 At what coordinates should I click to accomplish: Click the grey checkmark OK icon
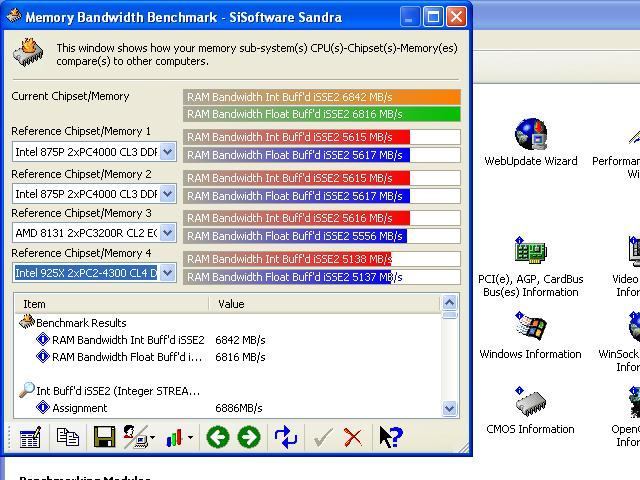pos(323,437)
